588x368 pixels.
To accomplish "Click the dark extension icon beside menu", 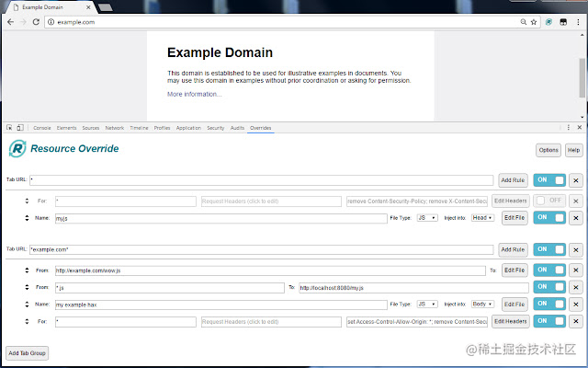I will 563,22.
